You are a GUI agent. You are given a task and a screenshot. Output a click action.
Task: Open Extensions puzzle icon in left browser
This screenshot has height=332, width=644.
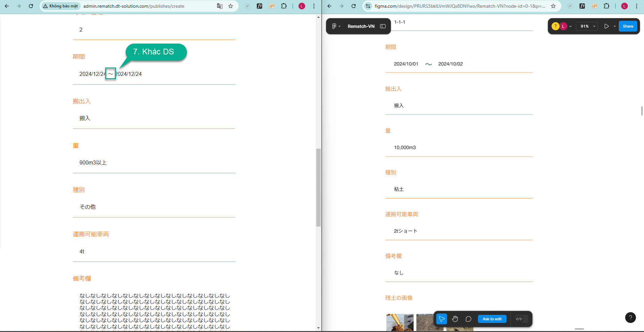(x=284, y=6)
